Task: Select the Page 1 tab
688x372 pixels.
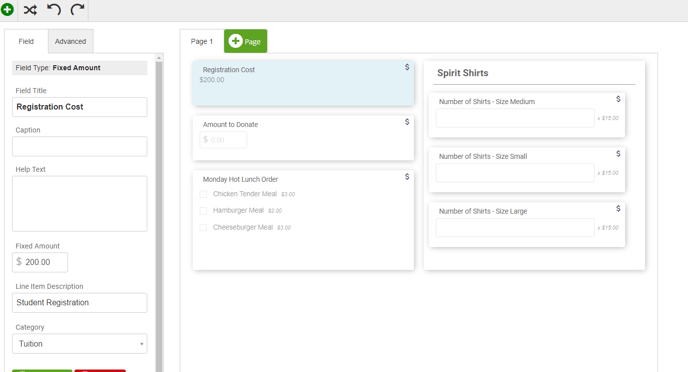Action: point(201,41)
